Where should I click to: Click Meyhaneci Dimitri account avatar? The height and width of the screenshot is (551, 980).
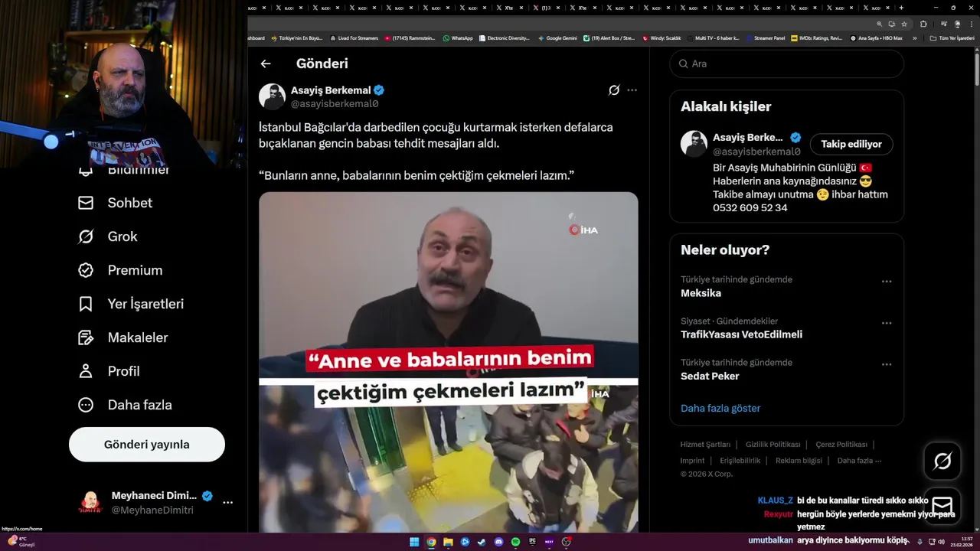click(90, 503)
